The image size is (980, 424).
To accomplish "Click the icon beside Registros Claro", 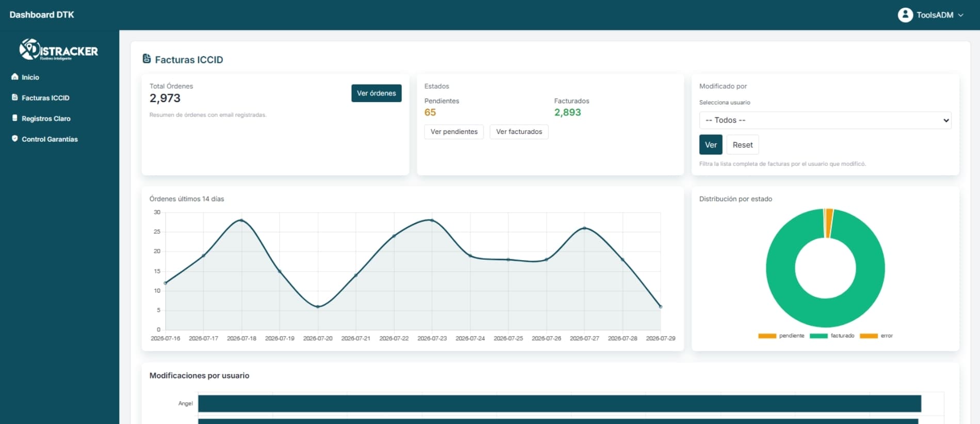I will tap(14, 118).
